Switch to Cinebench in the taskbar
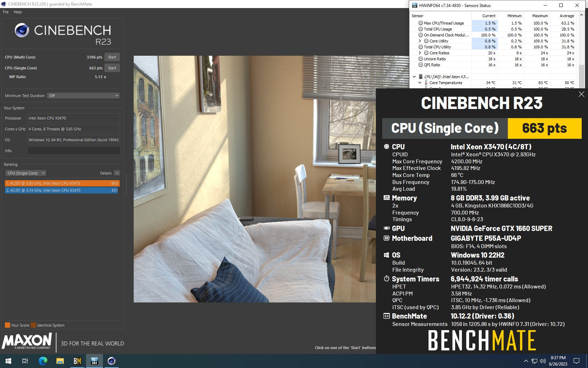The height and width of the screenshot is (368, 588). (x=111, y=361)
